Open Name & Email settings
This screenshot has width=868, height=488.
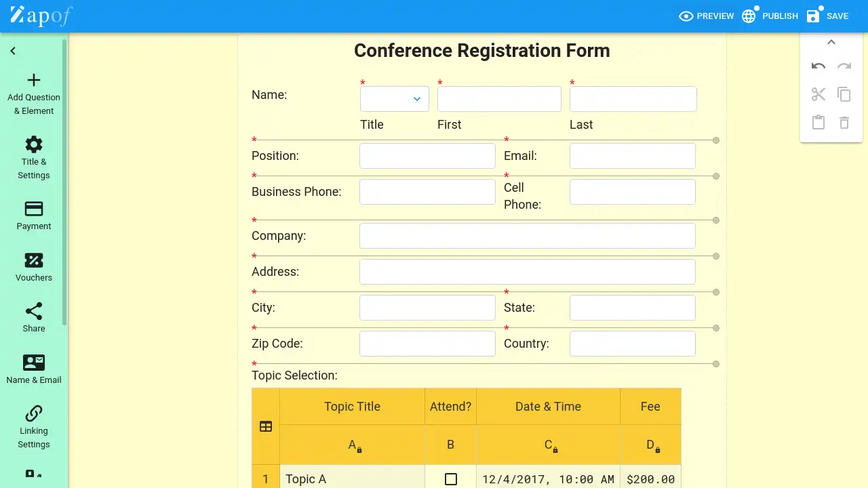tap(33, 368)
